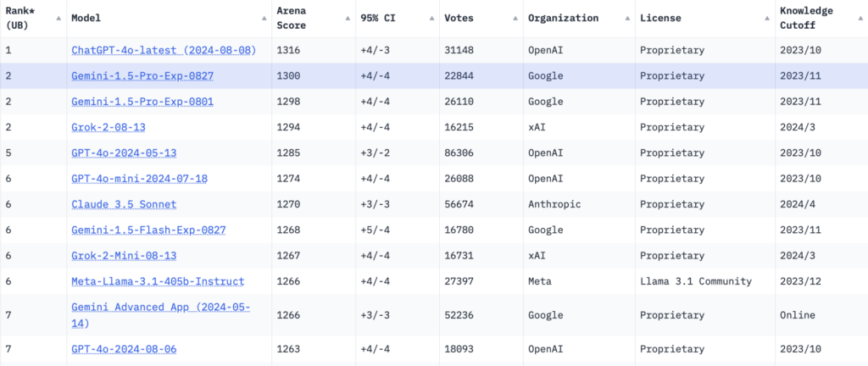Open Gemini-1.5-Pro-Exp-0827 model link
Viewport: 868px width, 366px height.
tap(142, 75)
